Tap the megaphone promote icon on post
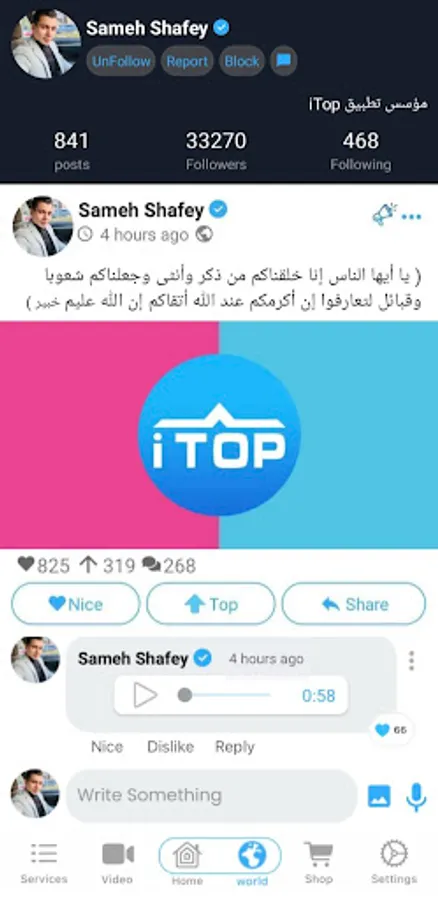The height and width of the screenshot is (900, 438). tap(384, 215)
